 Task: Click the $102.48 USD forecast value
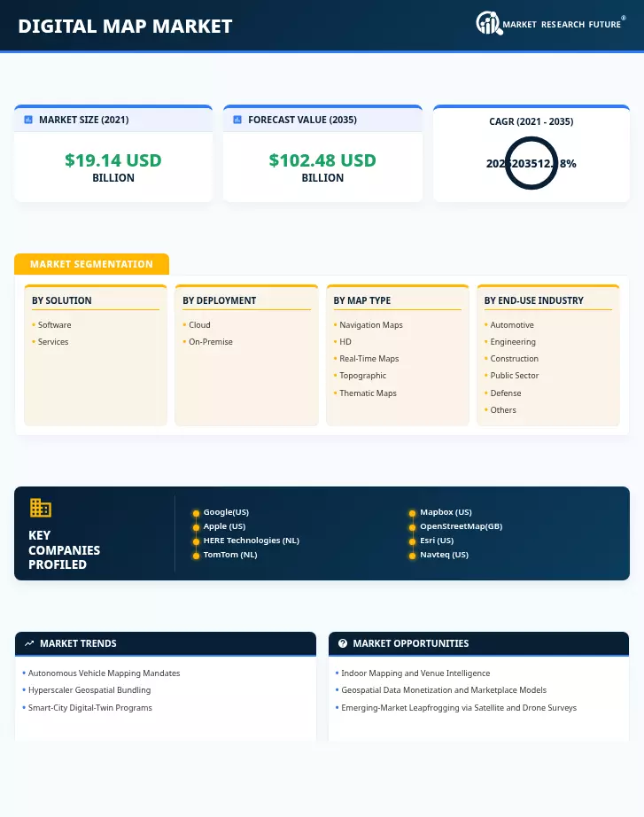pos(322,160)
